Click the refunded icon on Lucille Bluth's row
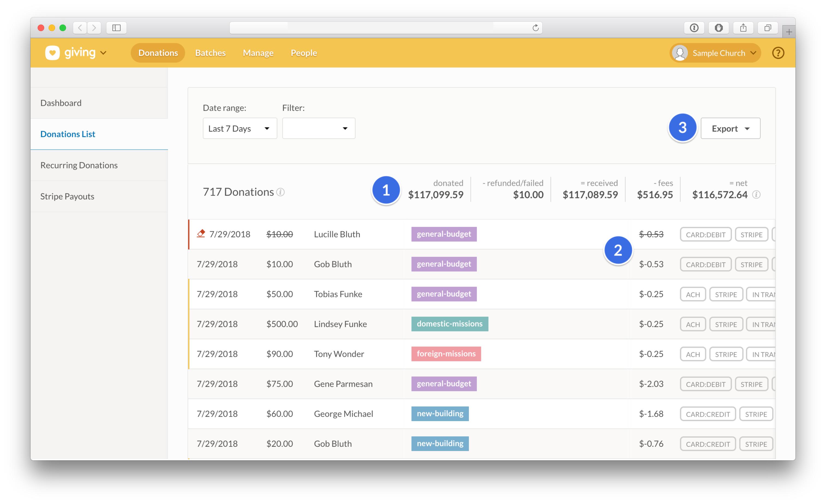 [201, 233]
